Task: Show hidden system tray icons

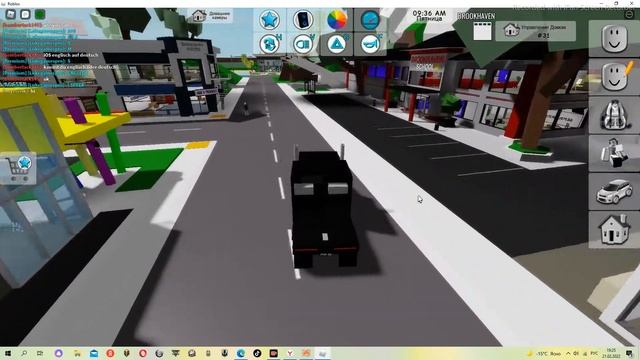Action: coord(568,353)
